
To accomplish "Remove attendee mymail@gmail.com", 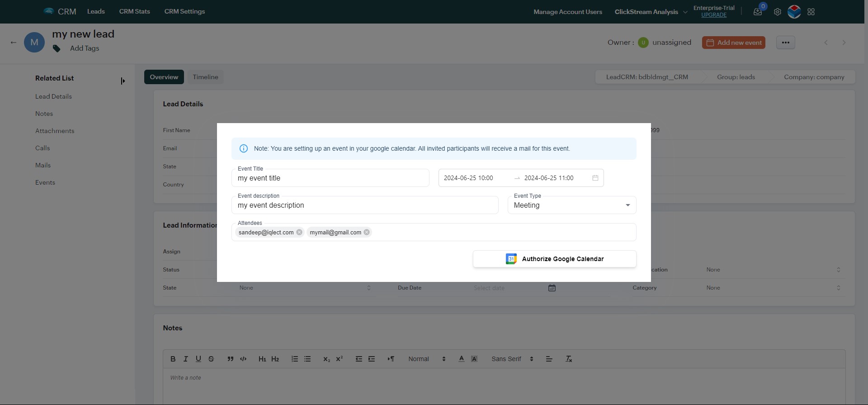I will 367,232.
